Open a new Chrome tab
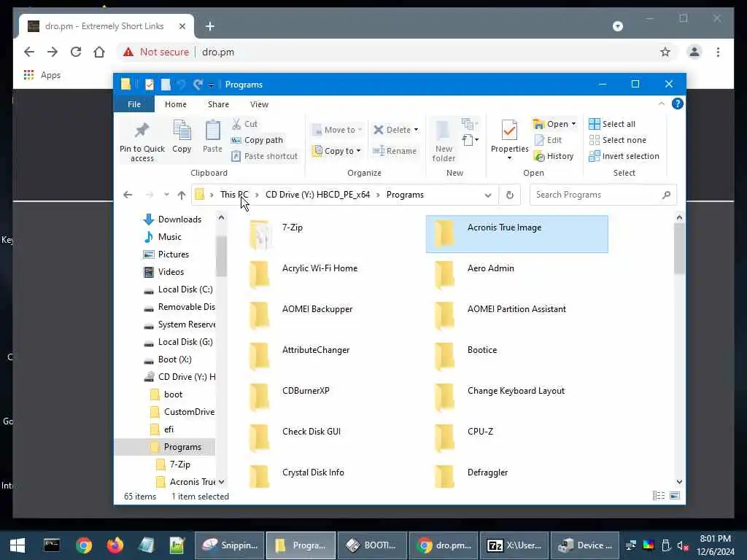Screen dimensions: 747x560 click(210, 26)
